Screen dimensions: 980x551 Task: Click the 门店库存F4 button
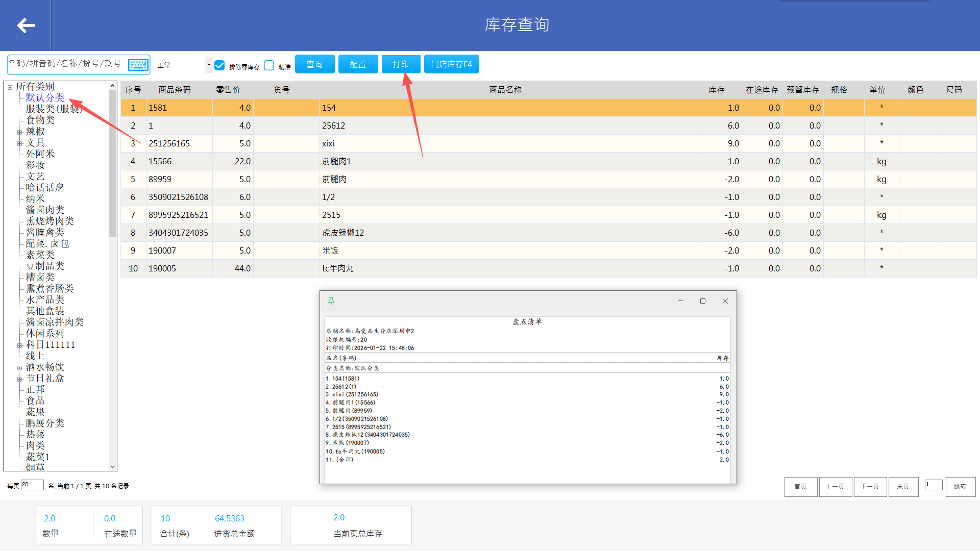pos(451,64)
